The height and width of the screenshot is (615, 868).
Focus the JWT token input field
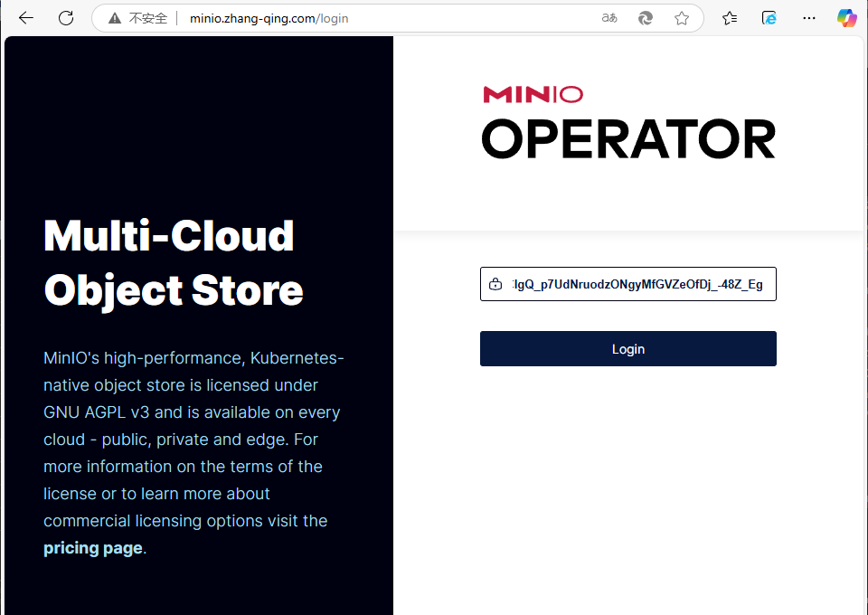point(628,284)
